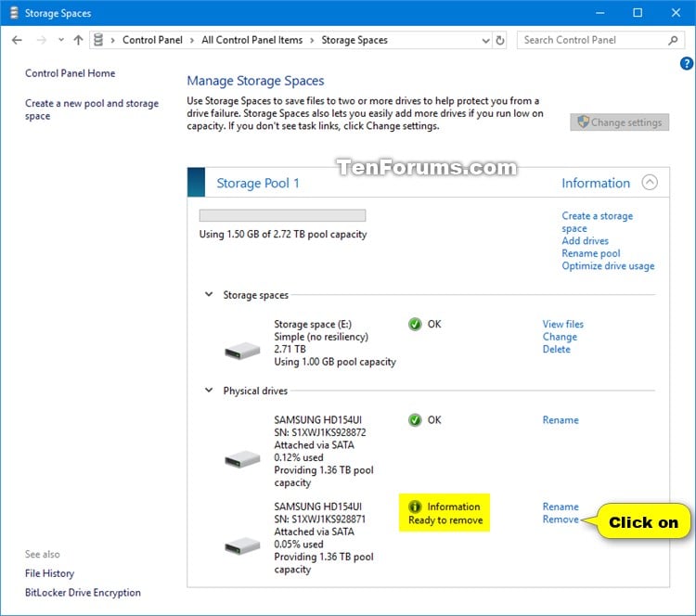
Task: Go up one folder level
Action: pos(78,41)
